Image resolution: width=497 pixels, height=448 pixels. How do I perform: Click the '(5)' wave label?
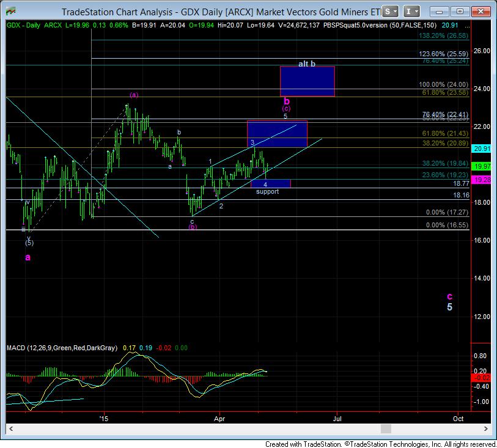point(29,243)
